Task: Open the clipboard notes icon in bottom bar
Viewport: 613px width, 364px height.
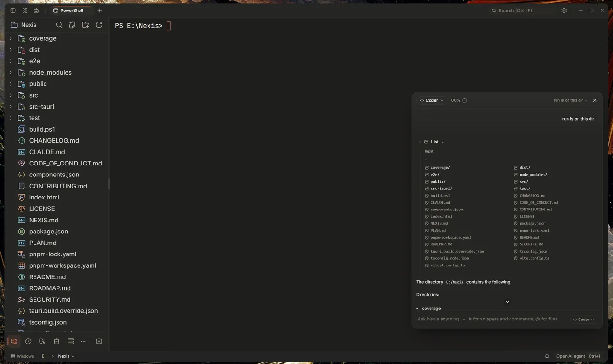Action: click(x=57, y=342)
